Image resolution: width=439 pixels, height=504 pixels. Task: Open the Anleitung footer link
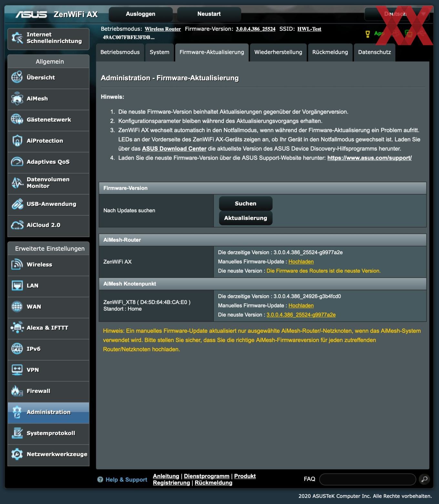(166, 476)
